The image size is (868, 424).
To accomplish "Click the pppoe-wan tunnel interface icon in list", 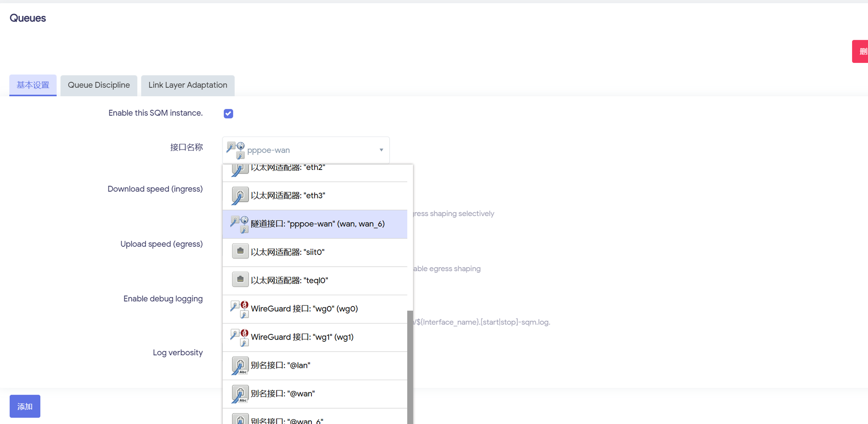I will coord(240,224).
